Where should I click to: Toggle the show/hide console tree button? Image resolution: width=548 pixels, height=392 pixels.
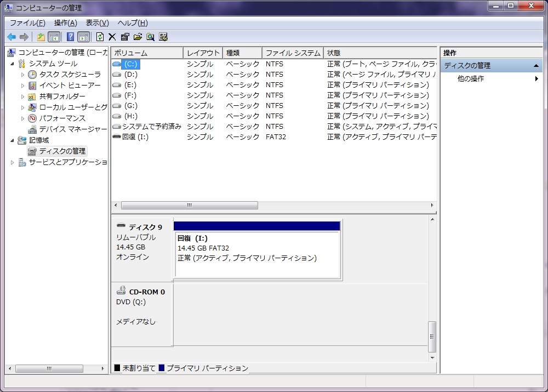(x=54, y=37)
